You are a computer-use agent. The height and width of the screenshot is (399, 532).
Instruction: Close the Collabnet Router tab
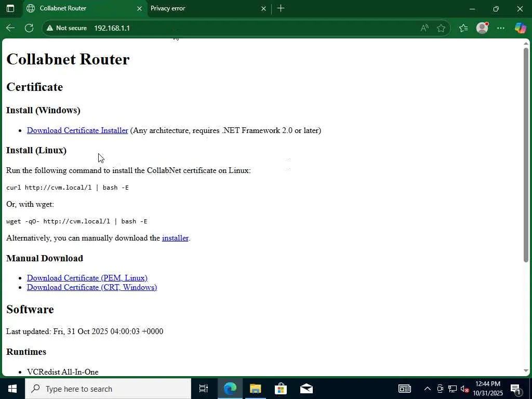point(139,9)
